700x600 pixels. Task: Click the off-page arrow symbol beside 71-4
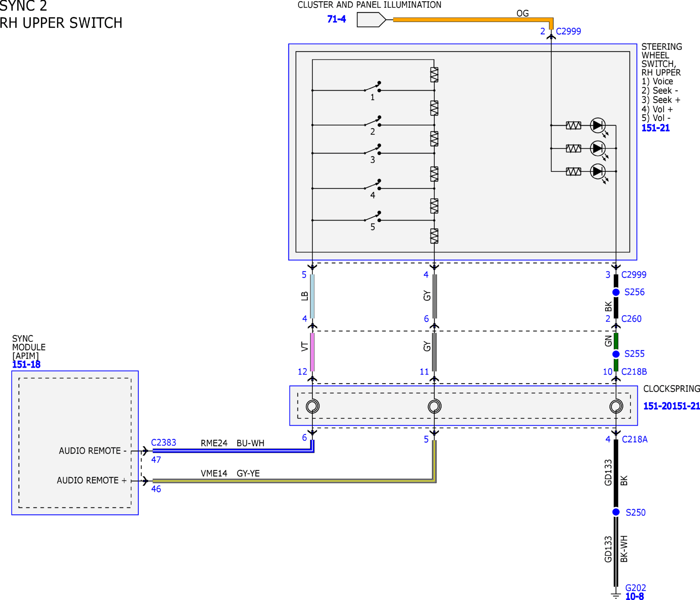[x=371, y=20]
